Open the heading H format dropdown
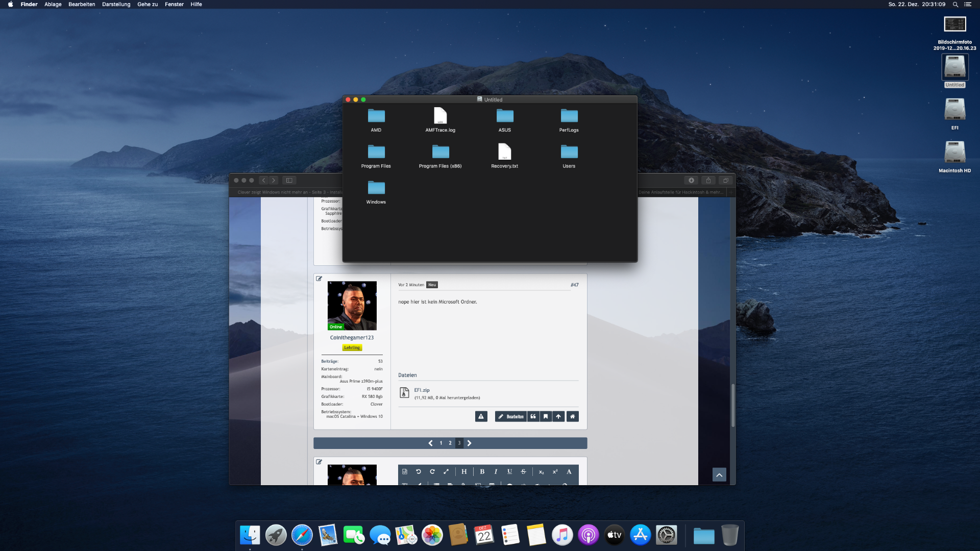Screen dimensions: 980x551 tap(464, 472)
